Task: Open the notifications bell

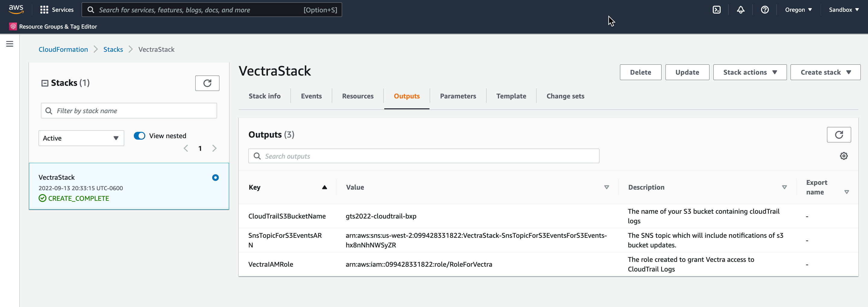Action: (740, 10)
